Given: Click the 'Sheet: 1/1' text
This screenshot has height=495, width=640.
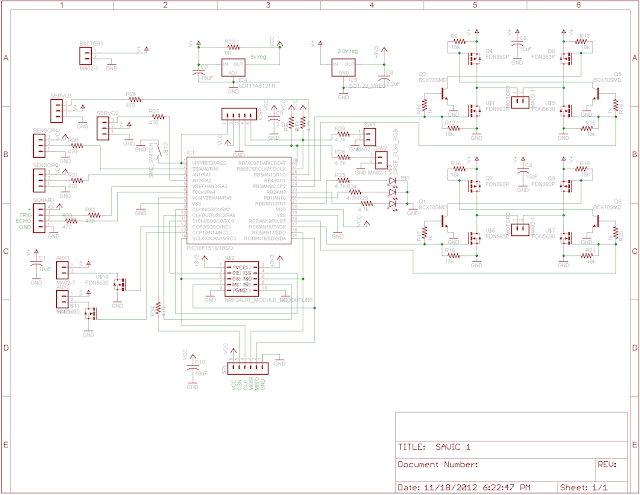Looking at the screenshot, I should pyautogui.click(x=584, y=487).
